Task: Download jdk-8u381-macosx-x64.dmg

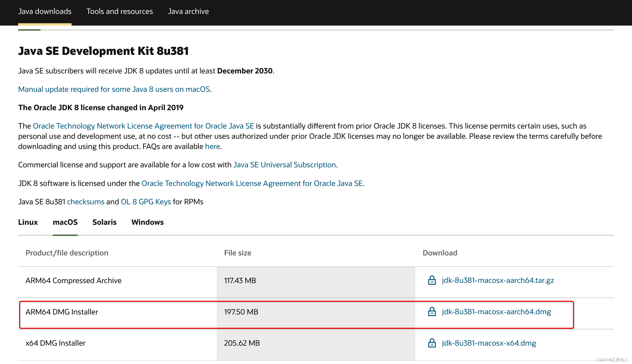Action: point(489,343)
